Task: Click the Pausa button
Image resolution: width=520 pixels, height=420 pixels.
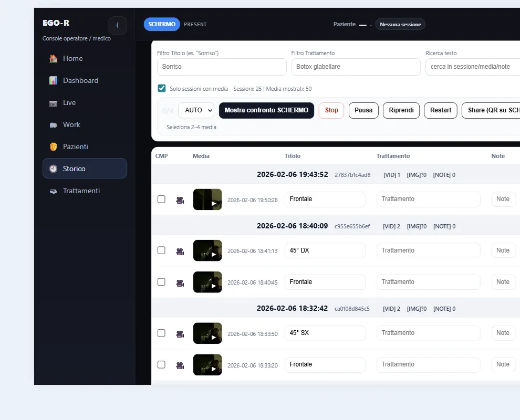Action: pos(363,110)
